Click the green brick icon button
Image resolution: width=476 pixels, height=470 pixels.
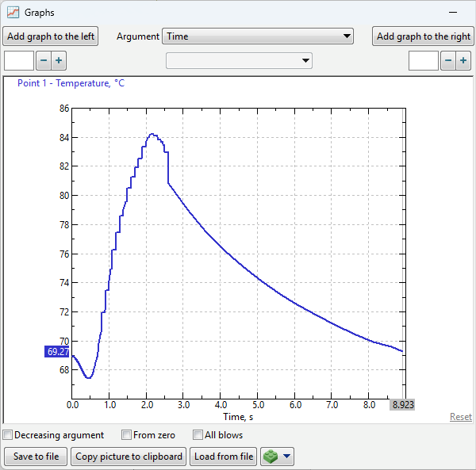coord(271,457)
